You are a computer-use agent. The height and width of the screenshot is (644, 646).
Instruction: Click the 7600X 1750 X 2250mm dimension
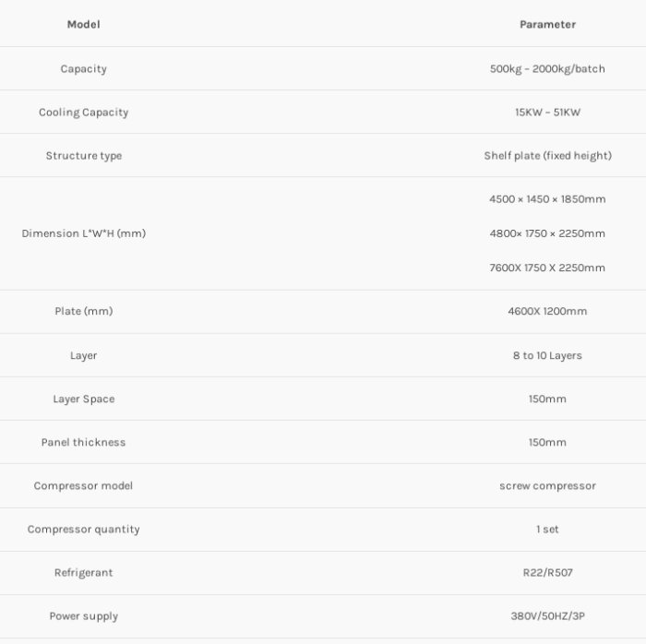[x=547, y=268]
